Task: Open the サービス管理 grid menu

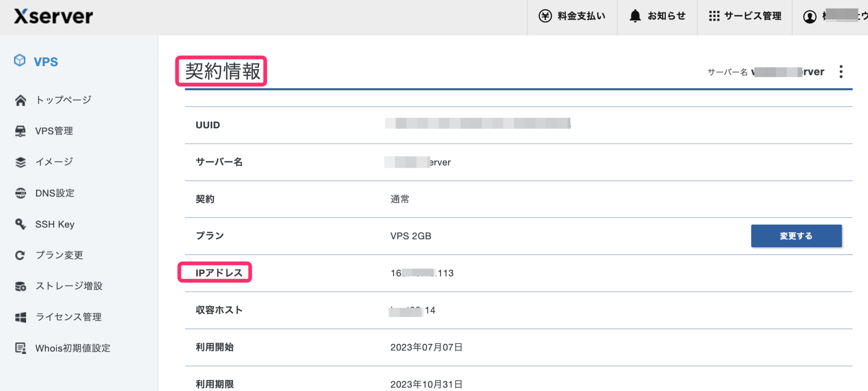Action: coord(714,16)
